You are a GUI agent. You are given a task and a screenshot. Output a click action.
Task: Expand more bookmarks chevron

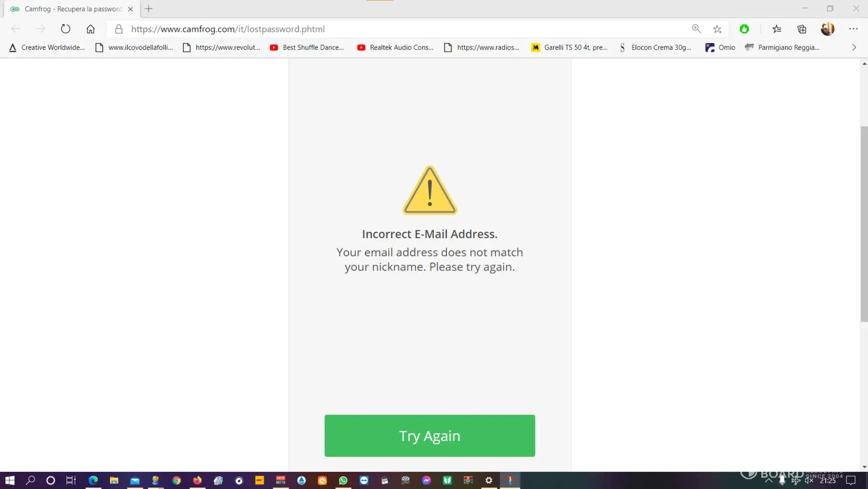coord(854,47)
